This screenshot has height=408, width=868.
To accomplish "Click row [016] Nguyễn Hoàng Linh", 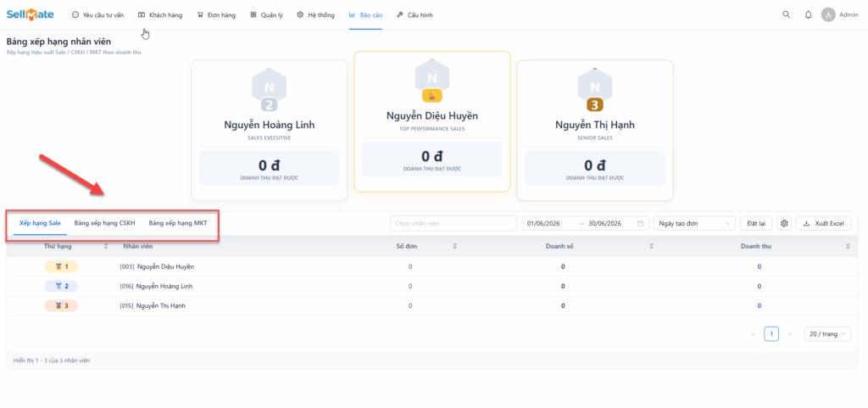I will point(431,286).
